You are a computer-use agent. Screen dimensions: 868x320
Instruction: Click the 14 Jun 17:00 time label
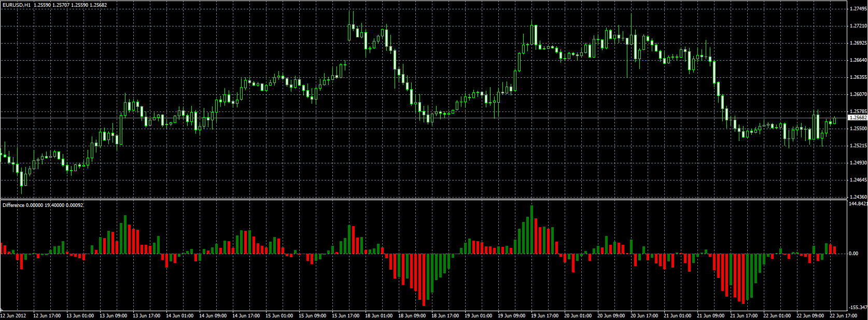(x=246, y=316)
